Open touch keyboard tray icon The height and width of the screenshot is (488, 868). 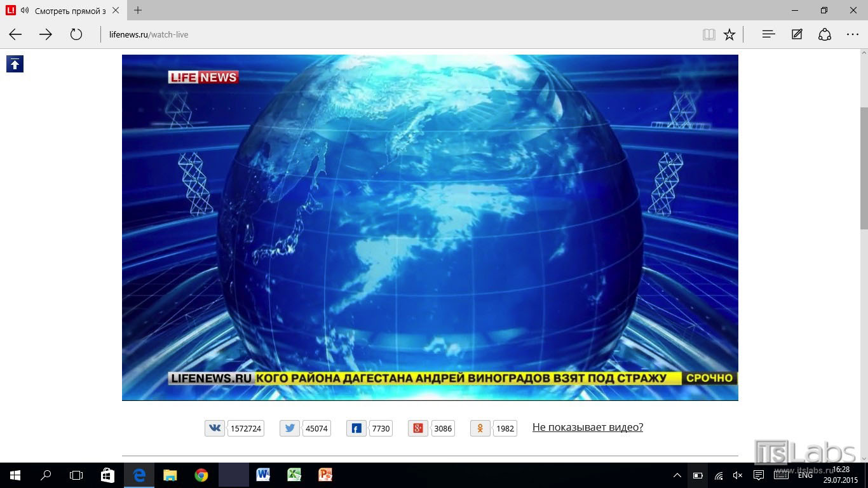781,475
